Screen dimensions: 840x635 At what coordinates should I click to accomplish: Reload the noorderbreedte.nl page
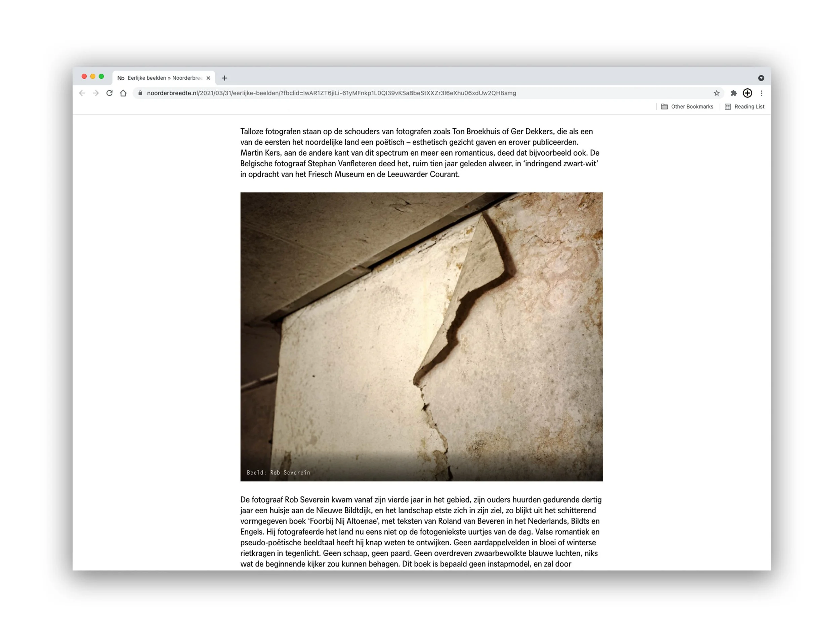[109, 93]
